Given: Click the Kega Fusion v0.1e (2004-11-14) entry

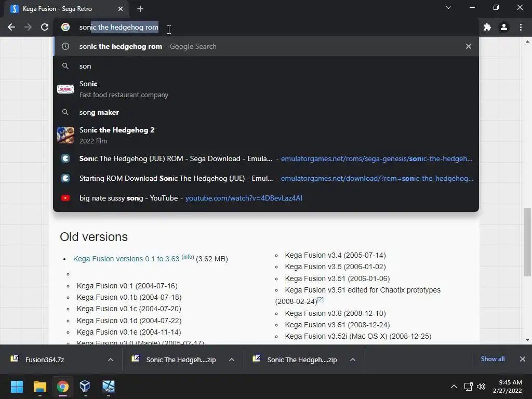Looking at the screenshot, I should [x=129, y=332].
